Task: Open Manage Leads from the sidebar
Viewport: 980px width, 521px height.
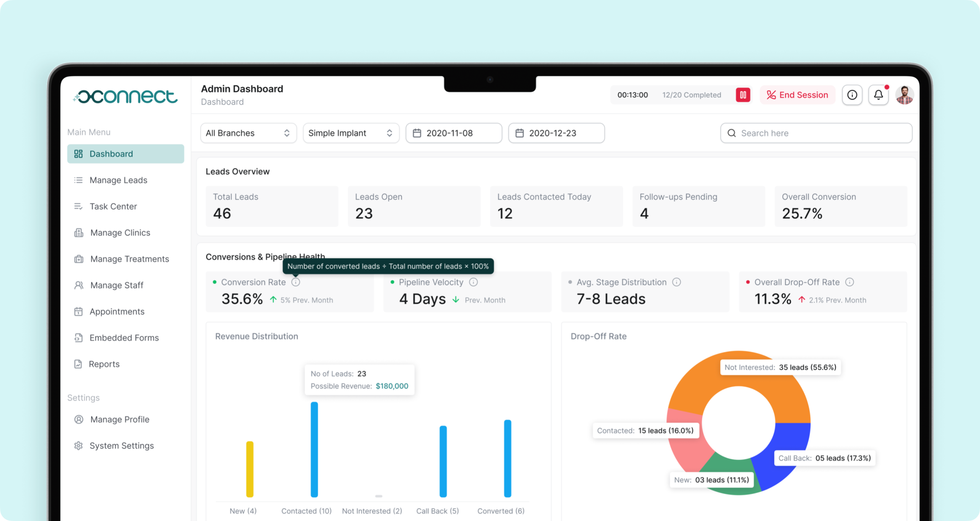Action: (x=126, y=180)
